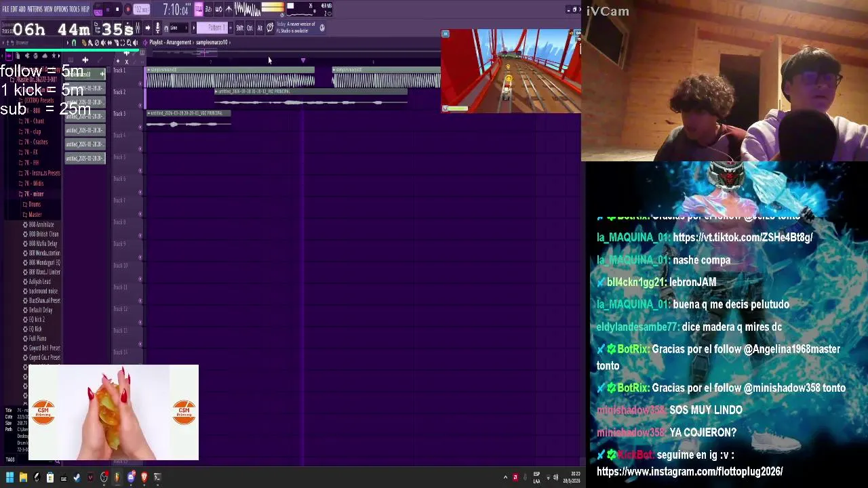The image size is (868, 488).
Task: Expand the 7K - Midis folder
Action: [x=31, y=184]
